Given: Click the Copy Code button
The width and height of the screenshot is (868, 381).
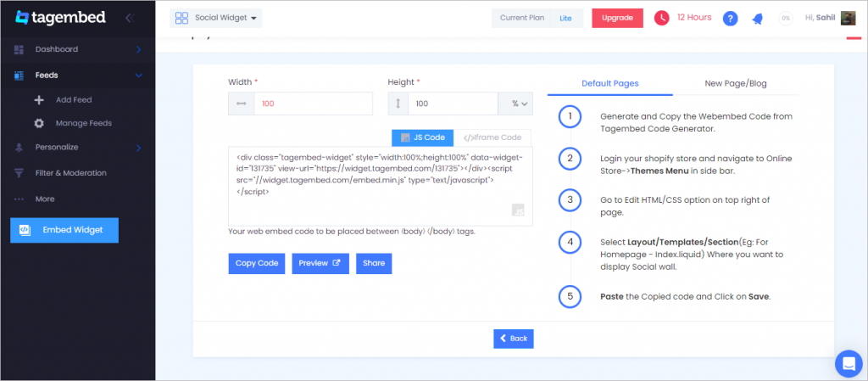Looking at the screenshot, I should [x=257, y=264].
